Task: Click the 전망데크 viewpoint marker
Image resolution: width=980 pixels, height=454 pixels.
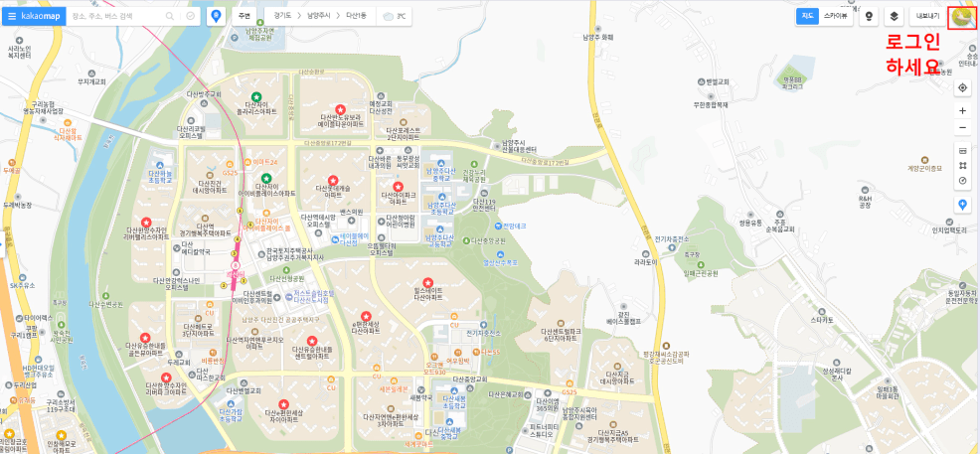Action: click(498, 226)
